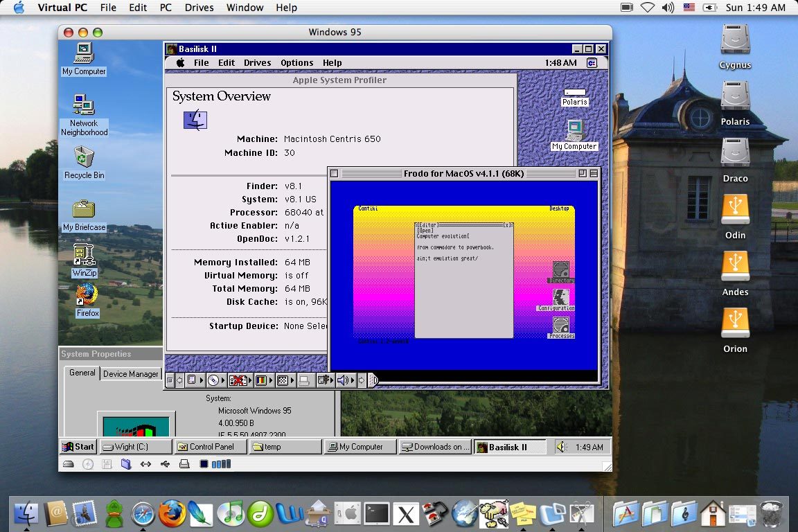Collapse the control strip using end tab
The height and width of the screenshot is (532, 798).
coord(373,380)
